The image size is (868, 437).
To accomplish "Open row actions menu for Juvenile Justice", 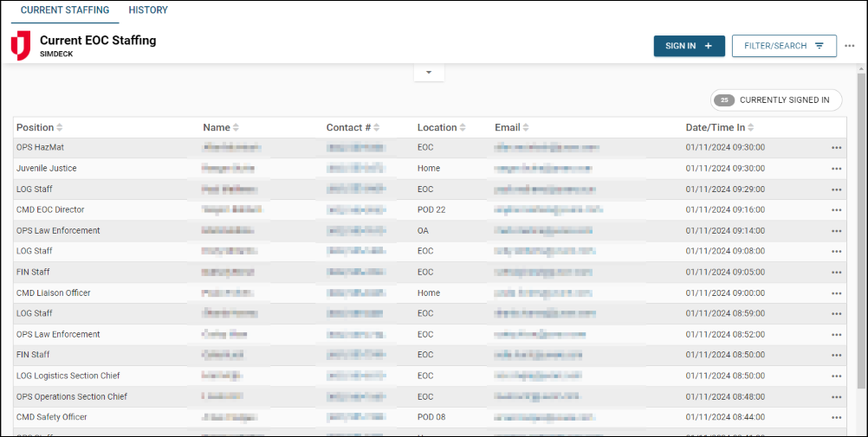I will coord(836,169).
